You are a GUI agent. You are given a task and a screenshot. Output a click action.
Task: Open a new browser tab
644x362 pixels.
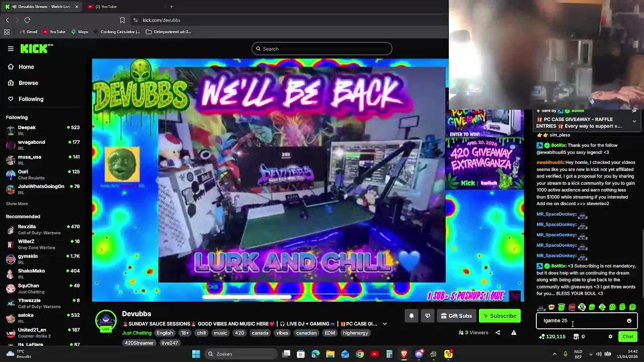(172, 7)
